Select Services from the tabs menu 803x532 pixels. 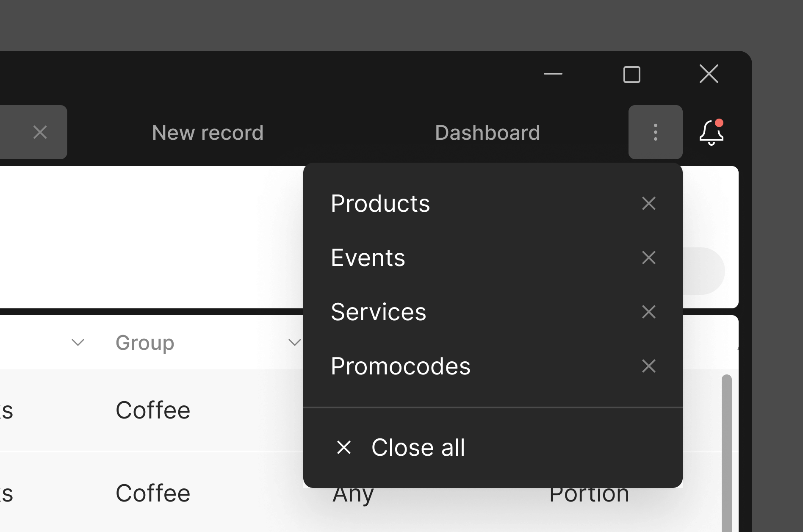coord(378,312)
